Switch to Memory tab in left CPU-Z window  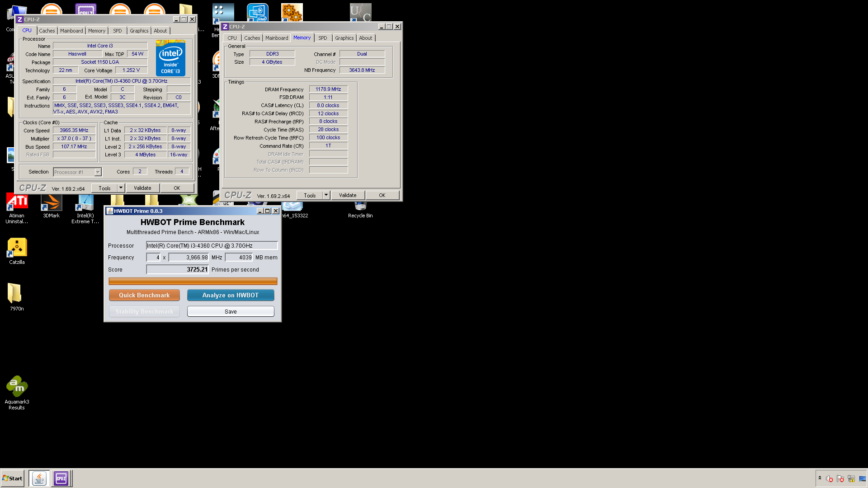coord(97,31)
